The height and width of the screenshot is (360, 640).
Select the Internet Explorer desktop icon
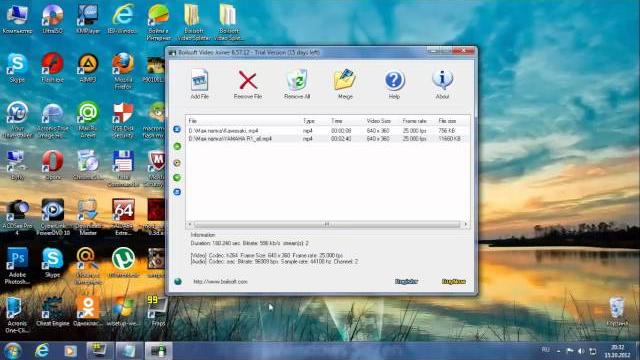click(123, 19)
